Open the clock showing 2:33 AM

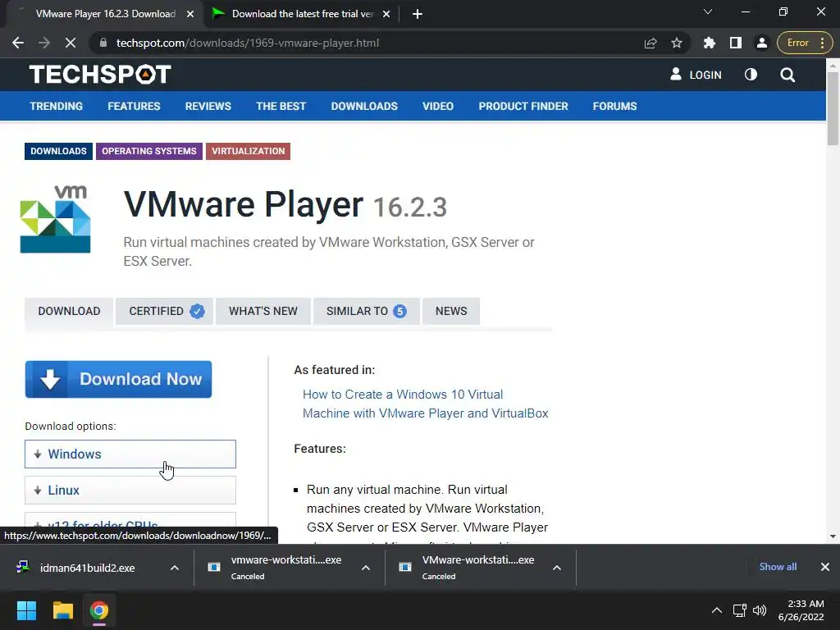(801, 610)
